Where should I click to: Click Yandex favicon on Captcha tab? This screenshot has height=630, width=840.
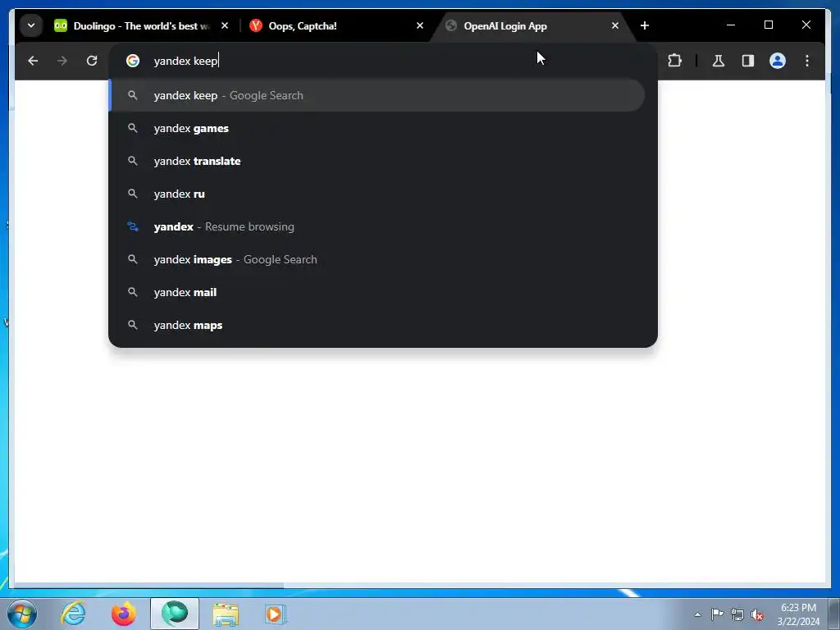[256, 25]
